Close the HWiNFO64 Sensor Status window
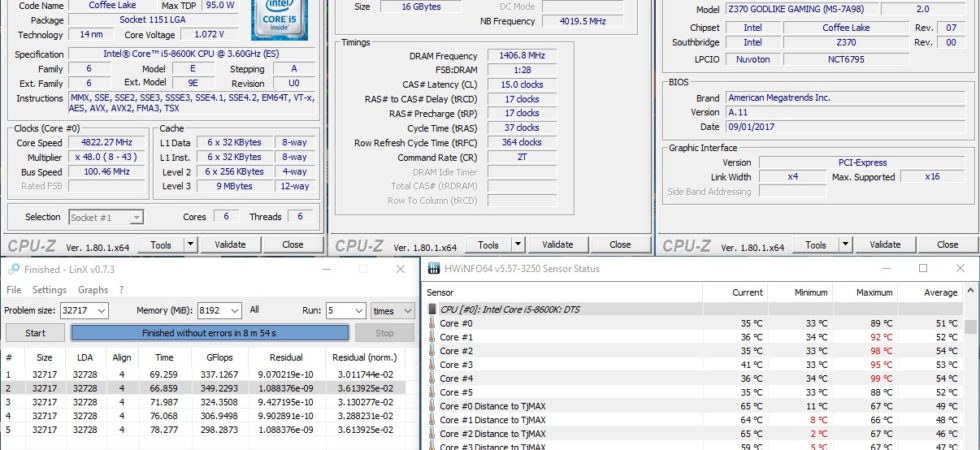This screenshot has height=450, width=980. (961, 268)
